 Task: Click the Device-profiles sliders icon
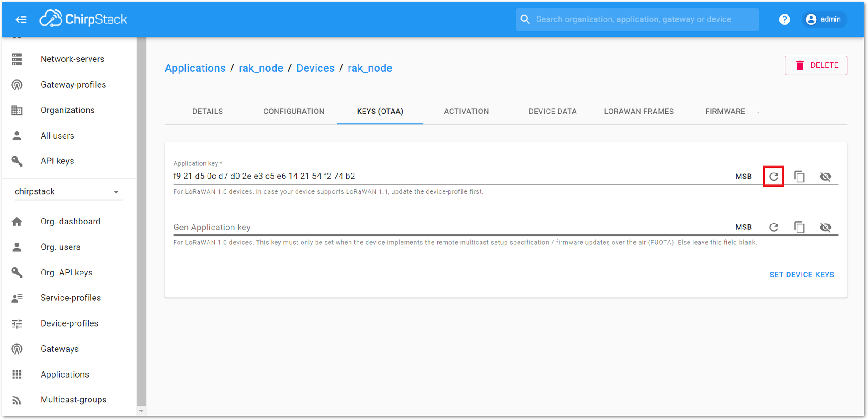pyautogui.click(x=17, y=323)
